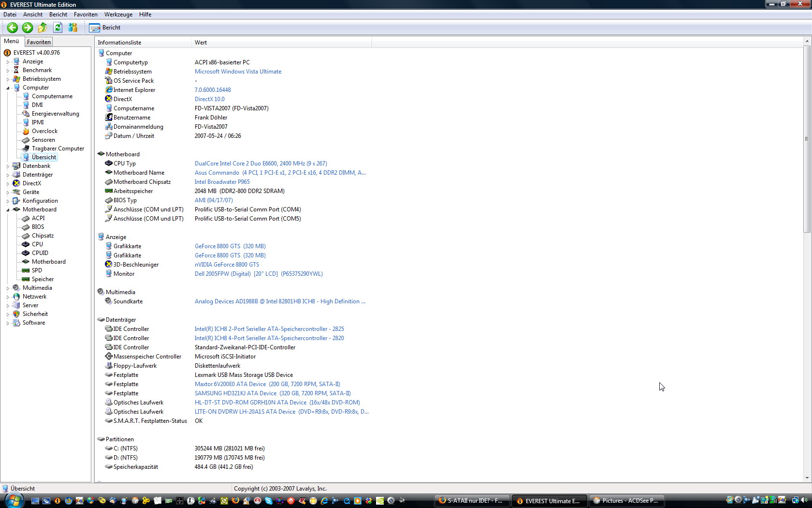812x508 pixels.
Task: Expand the Anzeige tree node
Action: tap(8, 61)
